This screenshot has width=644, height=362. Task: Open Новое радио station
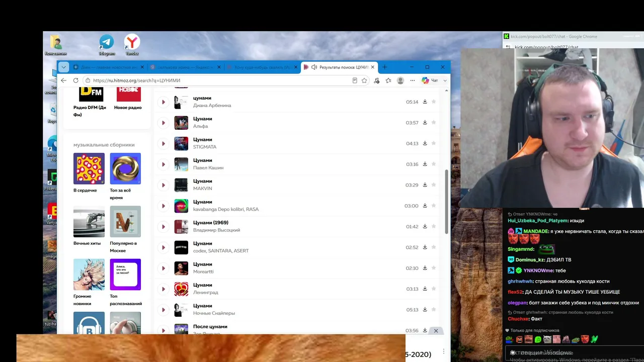click(128, 98)
